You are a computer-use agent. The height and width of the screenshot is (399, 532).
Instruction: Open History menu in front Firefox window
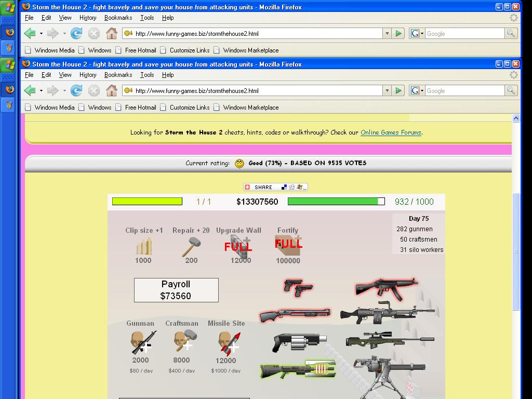click(88, 75)
